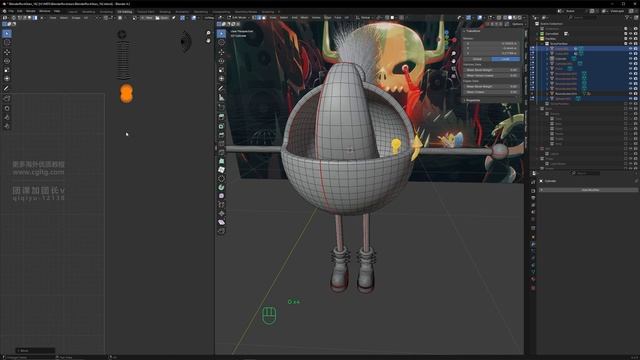Enable UV island selection mode
The width and height of the screenshot is (640, 360).
35,18
